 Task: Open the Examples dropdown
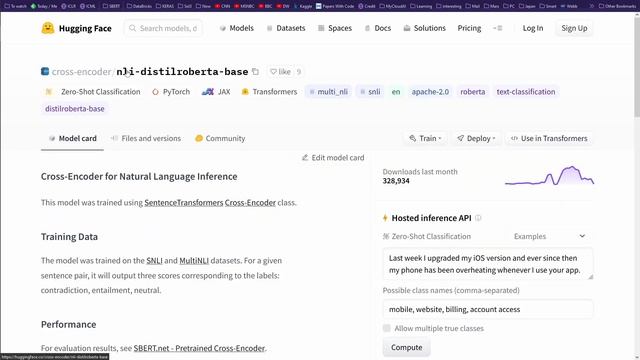coord(549,236)
